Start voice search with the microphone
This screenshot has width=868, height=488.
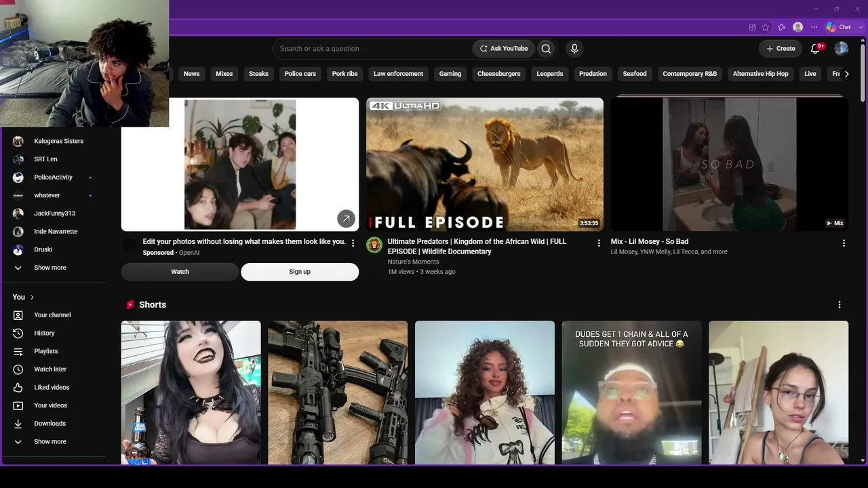(x=574, y=49)
